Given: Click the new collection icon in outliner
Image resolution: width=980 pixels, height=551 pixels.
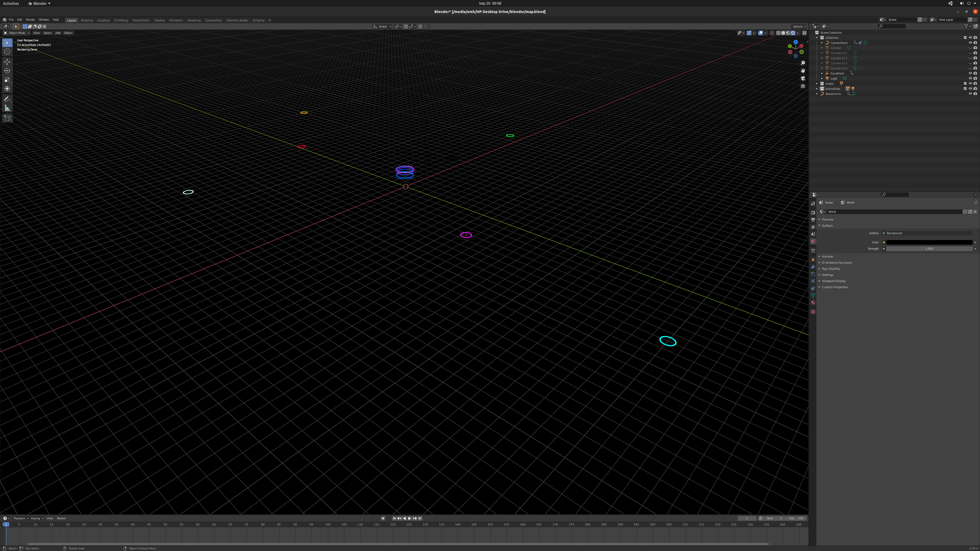Looking at the screenshot, I should click(x=975, y=26).
